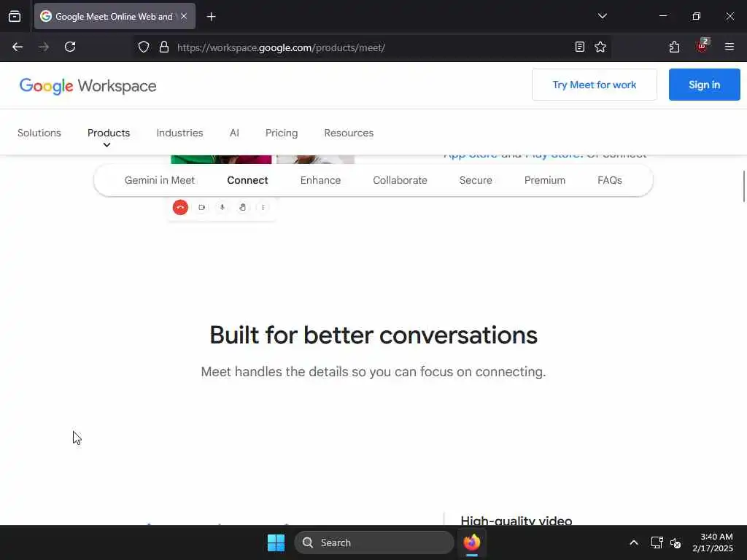Show hidden system tray icons
This screenshot has width=747, height=560.
(634, 542)
